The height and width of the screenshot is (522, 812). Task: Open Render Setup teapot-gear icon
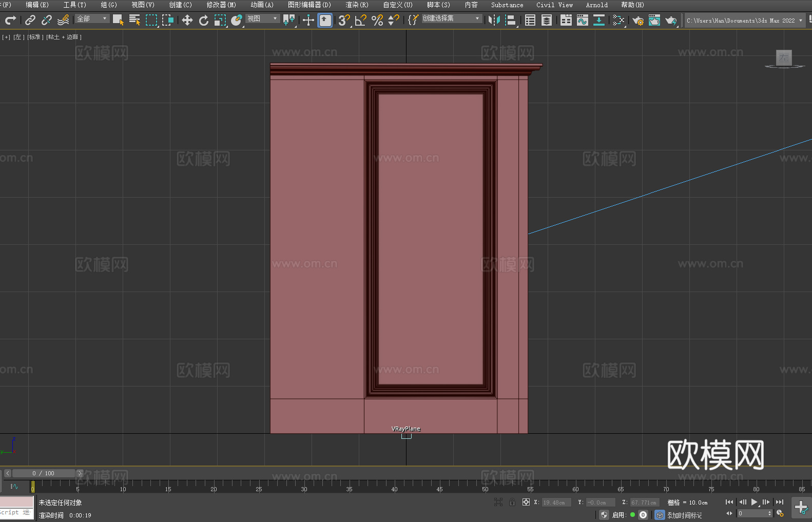point(638,20)
